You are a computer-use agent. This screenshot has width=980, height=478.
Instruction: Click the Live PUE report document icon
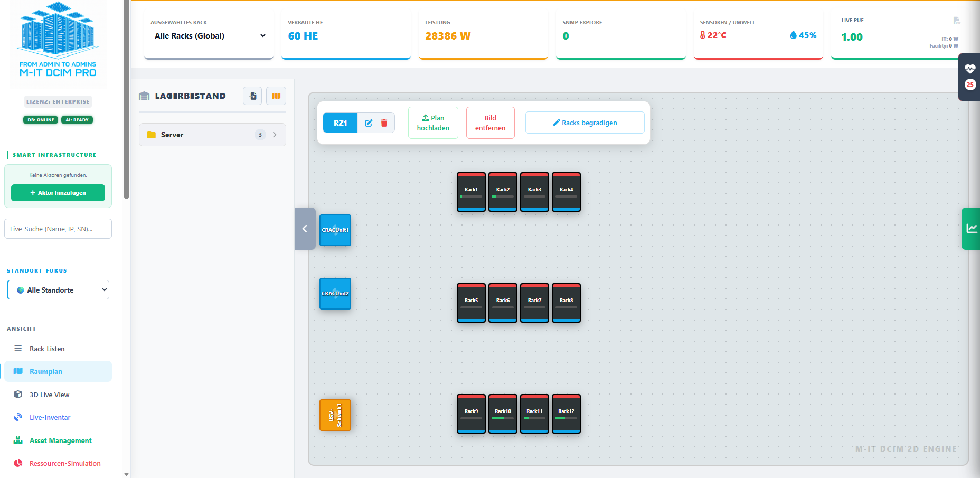[957, 21]
